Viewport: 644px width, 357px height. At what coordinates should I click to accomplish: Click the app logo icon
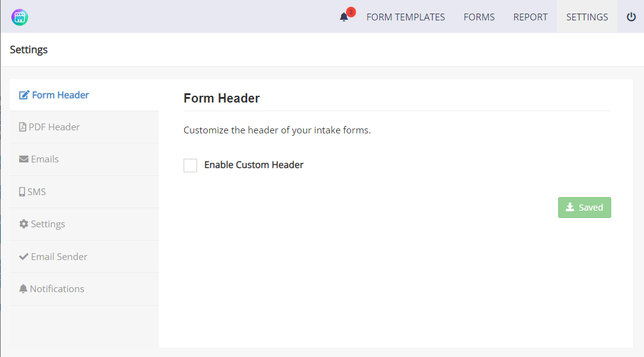click(x=20, y=17)
